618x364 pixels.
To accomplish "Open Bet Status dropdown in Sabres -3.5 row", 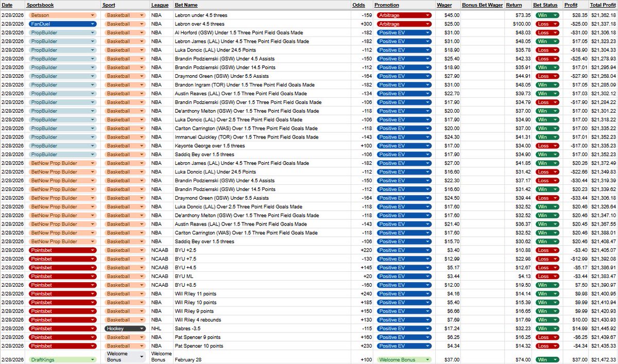I will click(x=547, y=328).
